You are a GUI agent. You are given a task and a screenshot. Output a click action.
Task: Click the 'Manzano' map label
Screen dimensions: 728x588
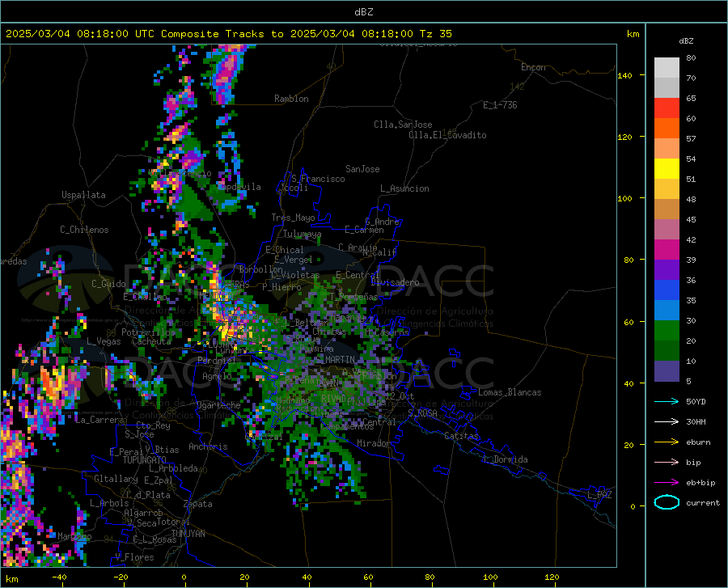pos(74,536)
